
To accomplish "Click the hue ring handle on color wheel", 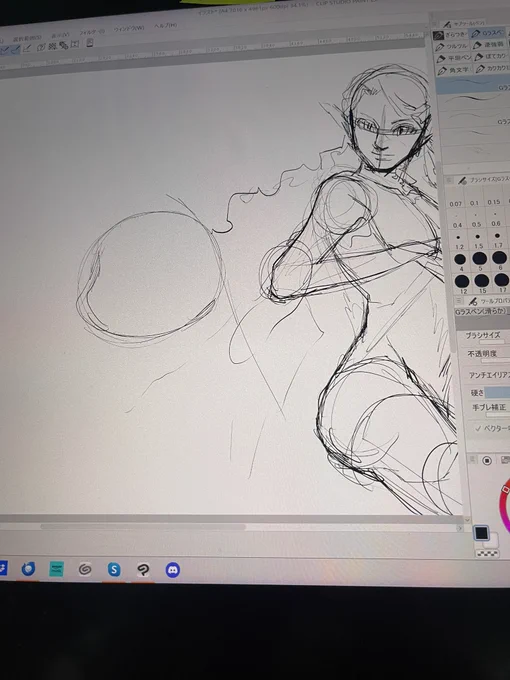I will (505, 489).
